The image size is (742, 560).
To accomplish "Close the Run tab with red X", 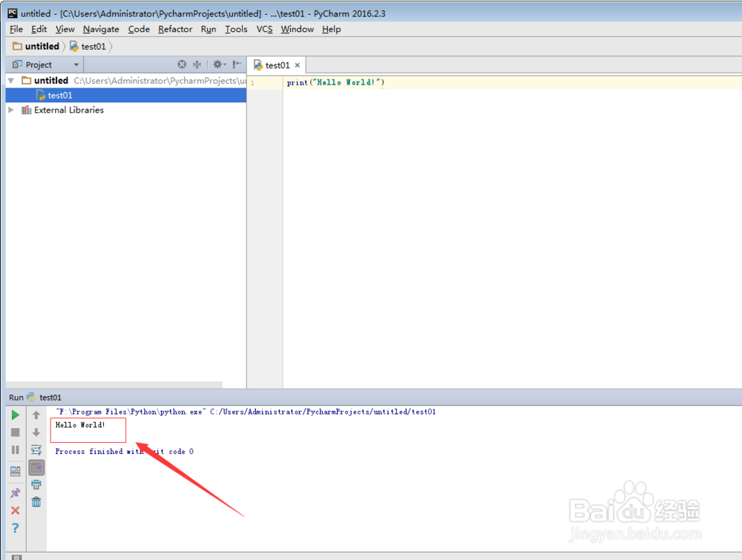I will coord(15,510).
